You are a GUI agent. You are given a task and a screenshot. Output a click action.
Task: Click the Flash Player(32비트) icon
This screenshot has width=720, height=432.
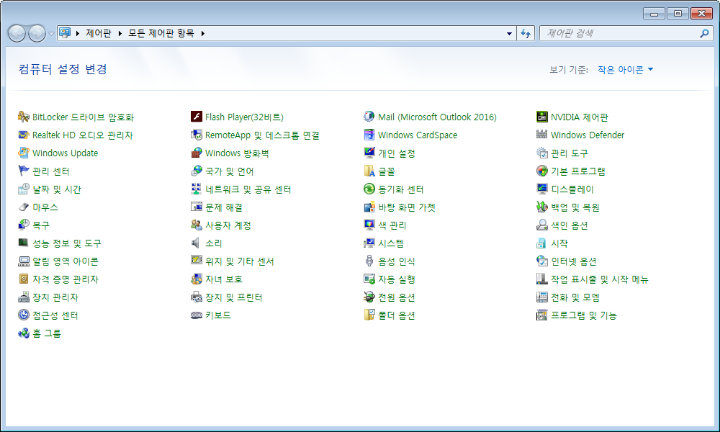[x=197, y=117]
